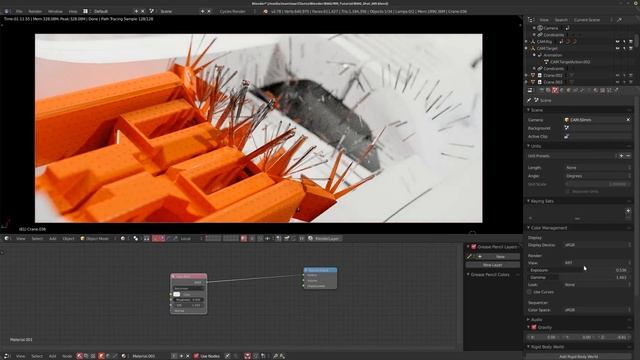Add a unit preset with plus icon
The width and height of the screenshot is (640, 360).
click(621, 156)
